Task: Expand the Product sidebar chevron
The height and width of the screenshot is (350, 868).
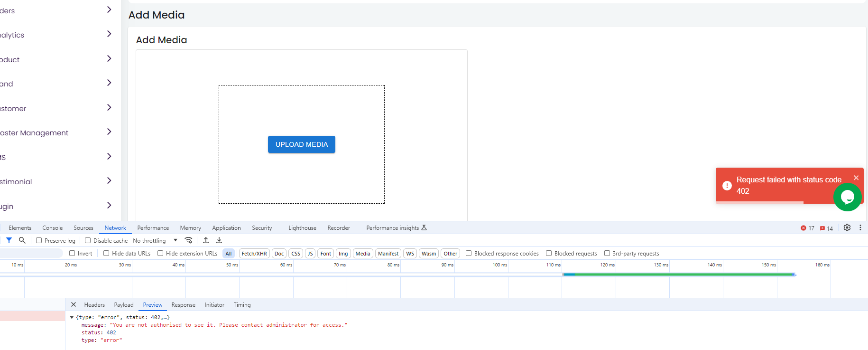Action: coord(109,58)
